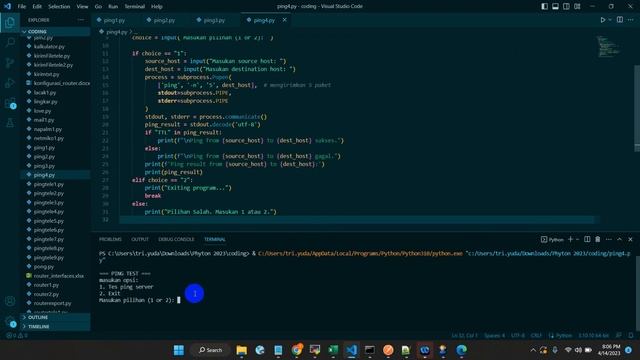Open the Spaces: 4 indentation setting
This screenshot has height=360, width=640.
pyautogui.click(x=494, y=335)
